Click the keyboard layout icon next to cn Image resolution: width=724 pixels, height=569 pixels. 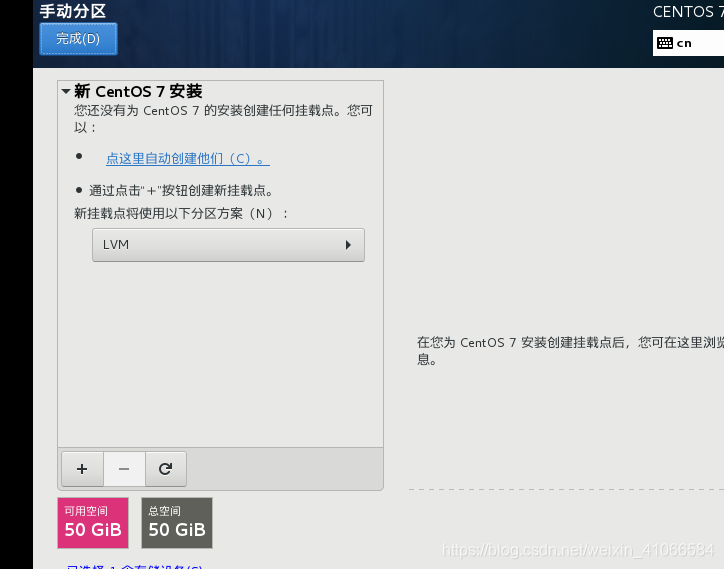click(665, 43)
